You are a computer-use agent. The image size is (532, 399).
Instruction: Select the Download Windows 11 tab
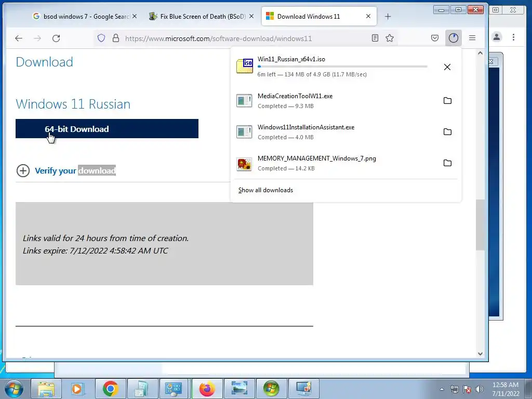[319, 16]
